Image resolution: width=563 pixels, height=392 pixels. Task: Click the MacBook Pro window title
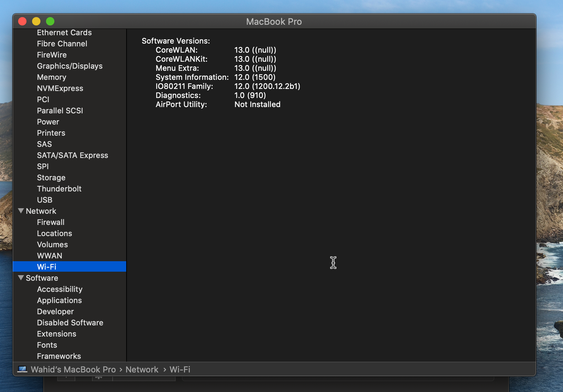(274, 22)
